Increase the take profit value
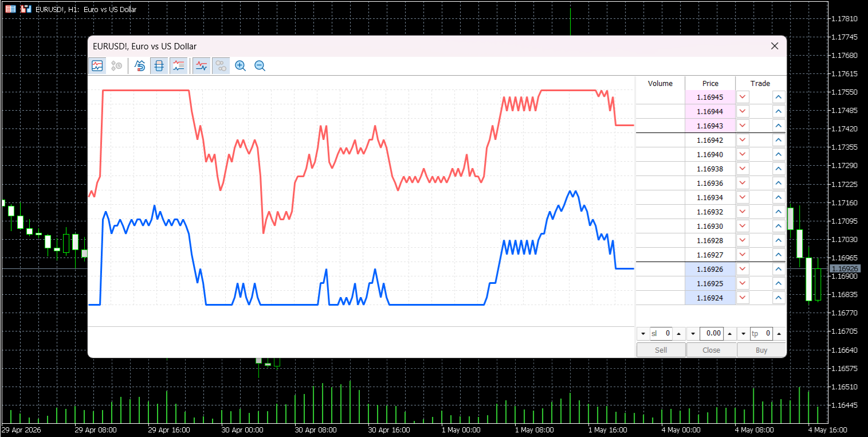The image size is (868, 437). click(x=779, y=334)
